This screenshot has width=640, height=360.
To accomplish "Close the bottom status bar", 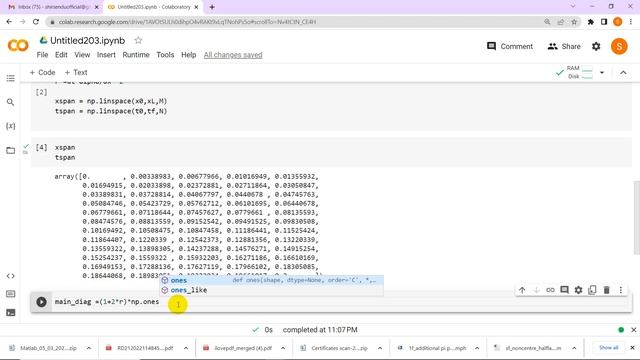I will pyautogui.click(x=633, y=330).
